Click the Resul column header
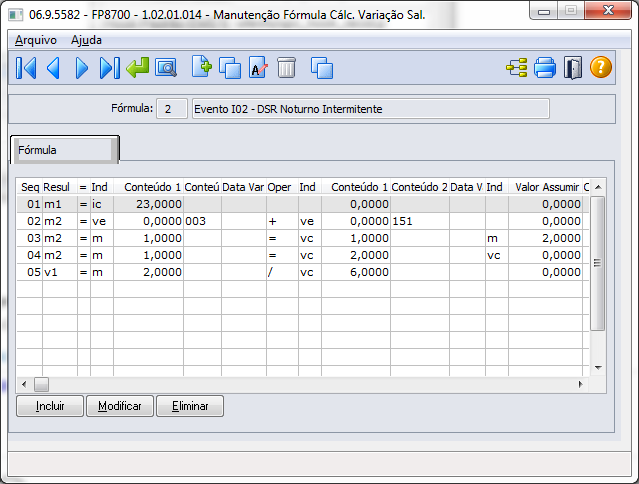 pyautogui.click(x=60, y=187)
